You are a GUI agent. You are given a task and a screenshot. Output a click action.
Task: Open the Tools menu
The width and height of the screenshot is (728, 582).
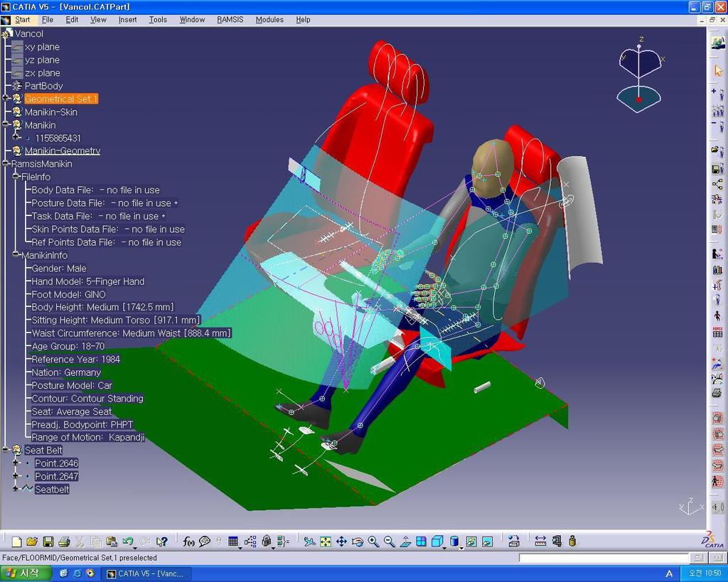(158, 19)
